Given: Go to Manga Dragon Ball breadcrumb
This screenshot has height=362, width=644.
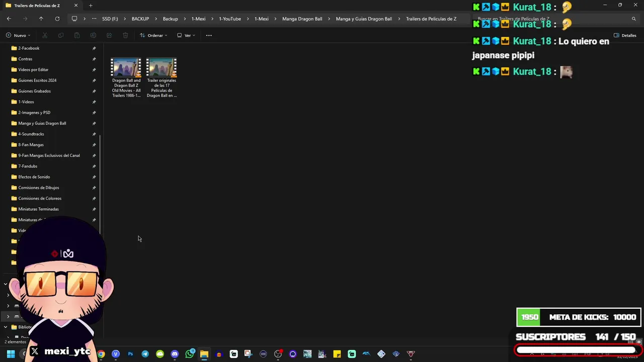Looking at the screenshot, I should pyautogui.click(x=302, y=19).
